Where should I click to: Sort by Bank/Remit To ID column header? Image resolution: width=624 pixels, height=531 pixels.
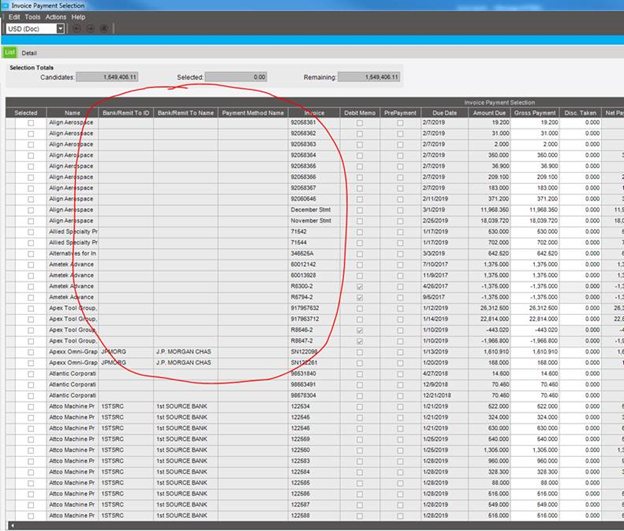[x=126, y=113]
